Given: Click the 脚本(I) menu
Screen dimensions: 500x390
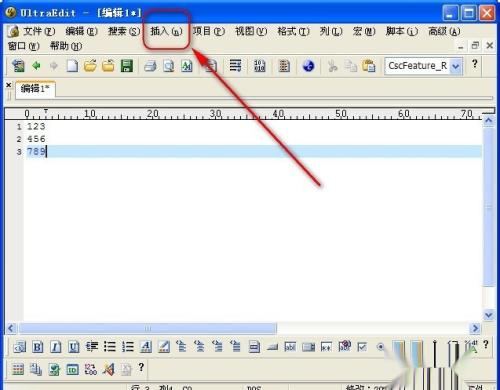Looking at the screenshot, I should [x=402, y=31].
